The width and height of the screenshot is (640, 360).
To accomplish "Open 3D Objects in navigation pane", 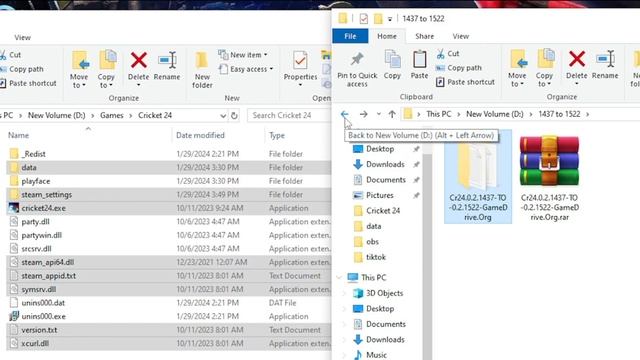I will [x=384, y=293].
